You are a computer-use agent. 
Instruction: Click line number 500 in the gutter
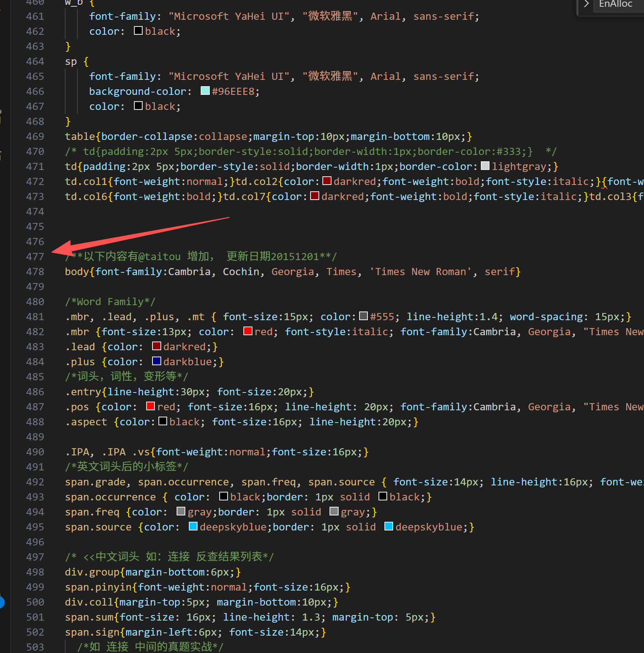point(35,602)
